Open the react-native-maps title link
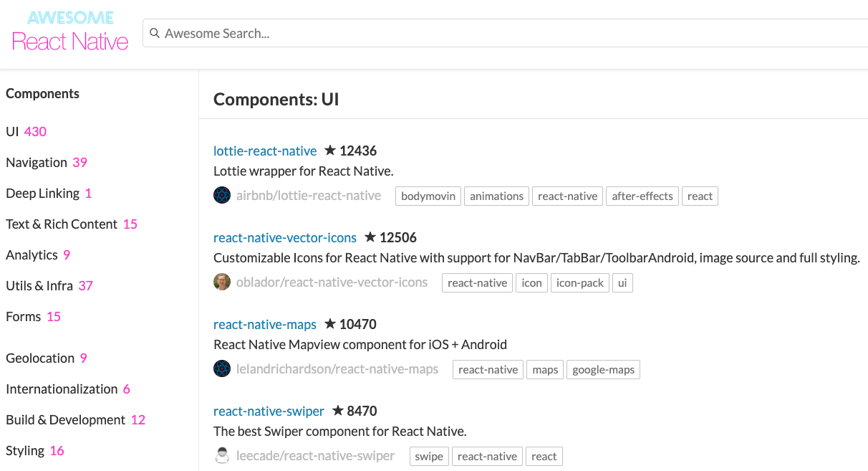868x471 pixels. pos(265,324)
